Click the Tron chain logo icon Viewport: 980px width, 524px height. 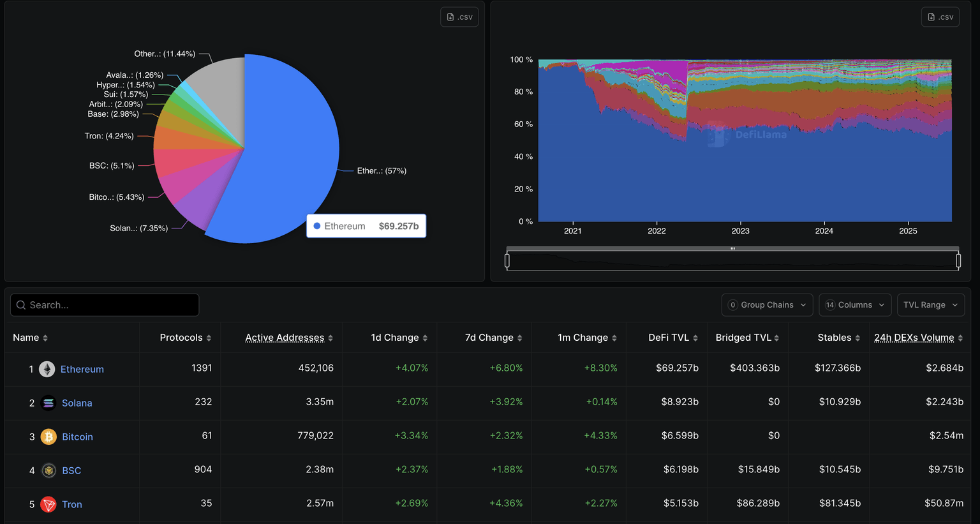(48, 504)
